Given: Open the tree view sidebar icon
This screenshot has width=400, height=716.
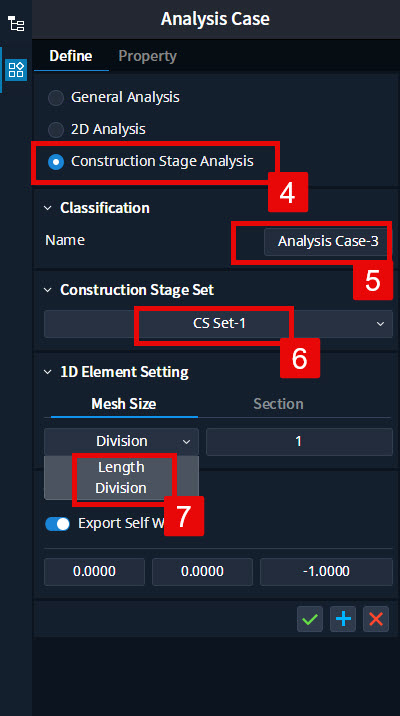Looking at the screenshot, I should click(16, 24).
